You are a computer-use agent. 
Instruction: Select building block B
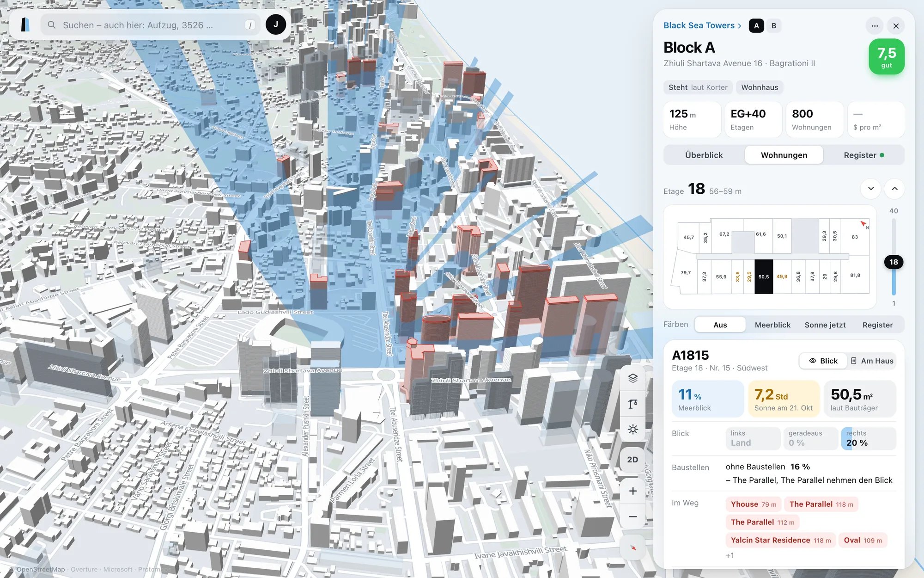click(x=774, y=26)
